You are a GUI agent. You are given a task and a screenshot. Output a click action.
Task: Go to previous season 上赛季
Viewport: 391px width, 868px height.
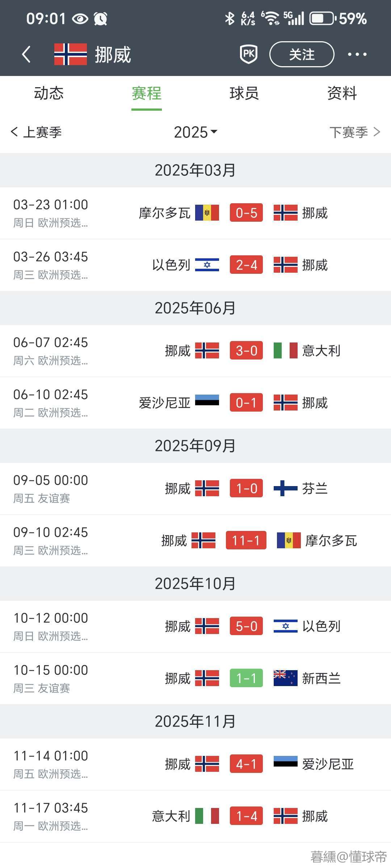pyautogui.click(x=36, y=132)
